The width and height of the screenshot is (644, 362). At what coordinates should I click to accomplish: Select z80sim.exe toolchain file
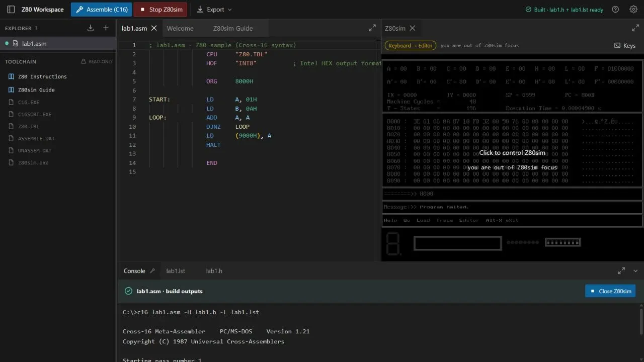coord(33,162)
